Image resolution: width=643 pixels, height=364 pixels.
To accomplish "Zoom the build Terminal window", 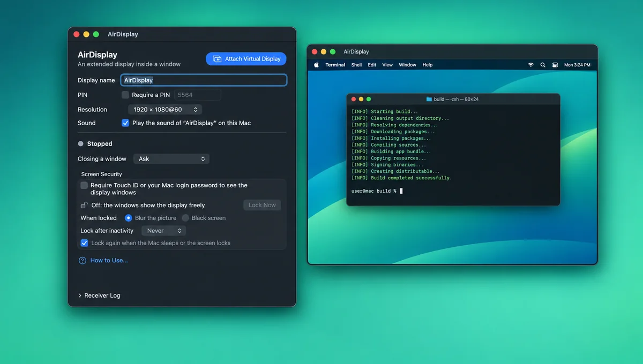I will coord(369,99).
